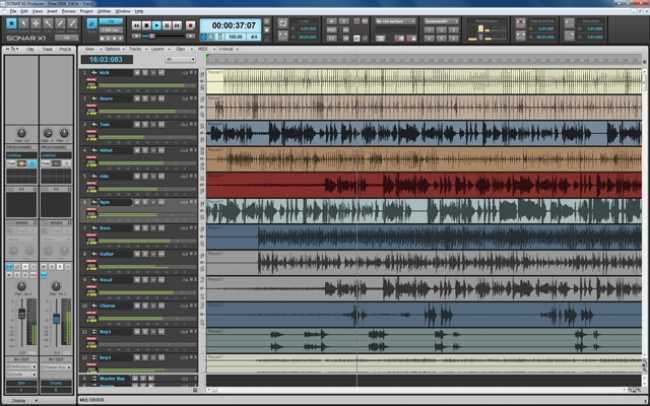
Task: Open the Track view Options menu
Action: point(113,49)
